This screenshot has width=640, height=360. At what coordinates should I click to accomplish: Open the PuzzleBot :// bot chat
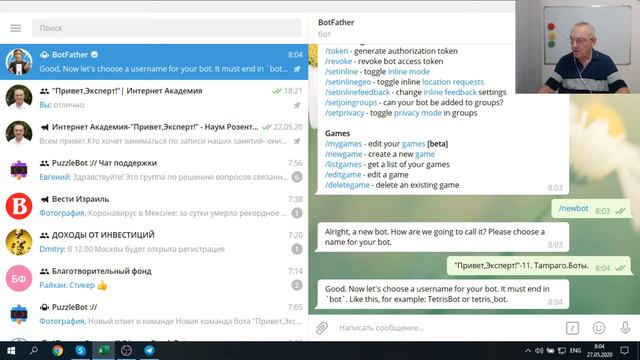[154, 314]
